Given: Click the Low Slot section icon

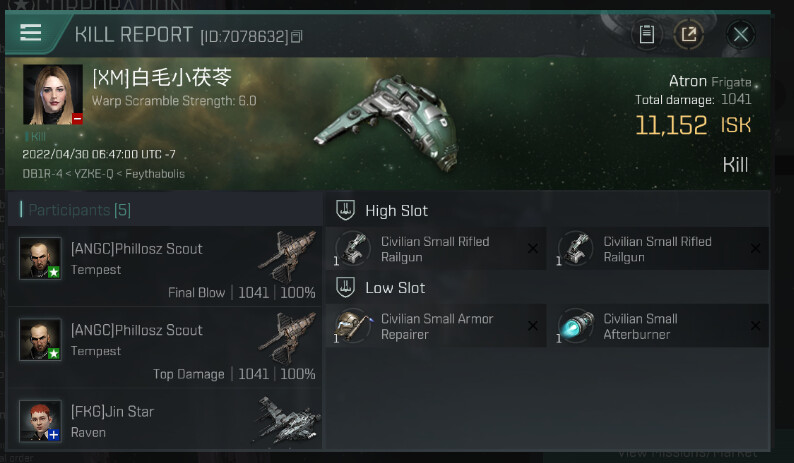Looking at the screenshot, I should click(344, 288).
